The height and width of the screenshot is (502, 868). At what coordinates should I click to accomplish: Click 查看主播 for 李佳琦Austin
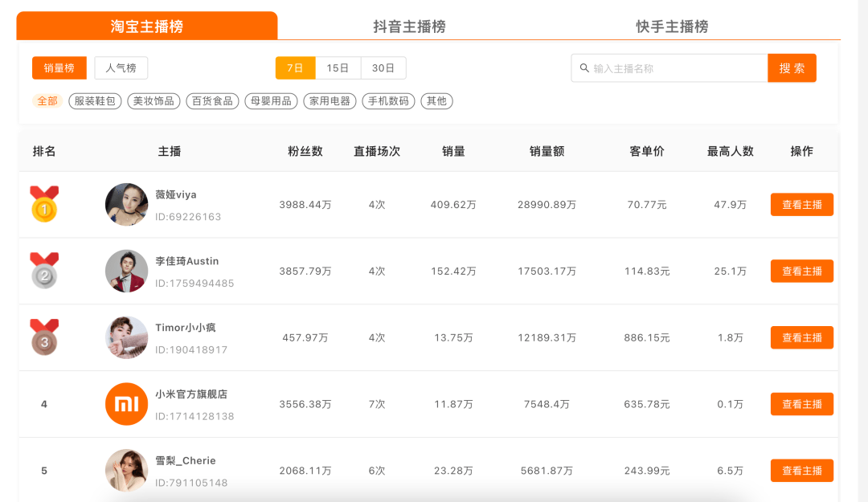point(802,271)
